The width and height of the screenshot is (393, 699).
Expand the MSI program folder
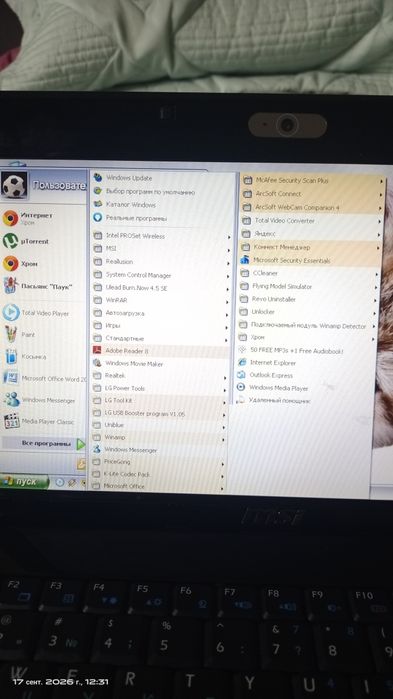click(162, 249)
